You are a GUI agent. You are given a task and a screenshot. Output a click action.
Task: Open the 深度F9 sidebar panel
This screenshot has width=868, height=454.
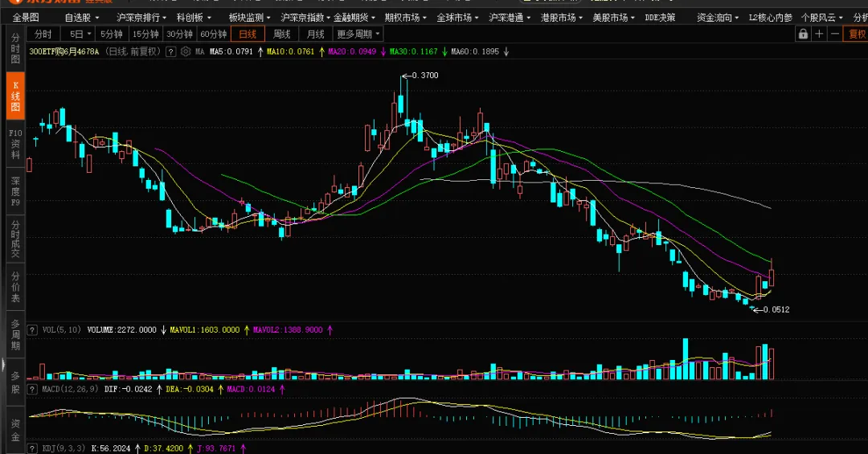15,191
